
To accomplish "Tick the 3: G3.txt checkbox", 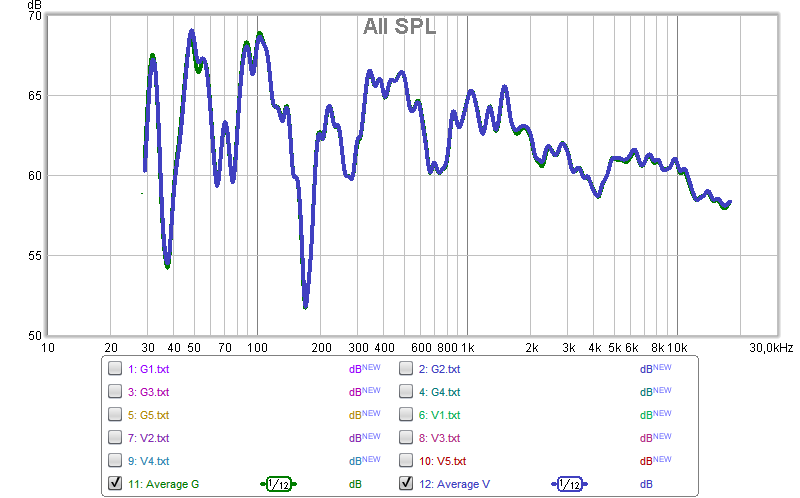I will click(x=115, y=391).
